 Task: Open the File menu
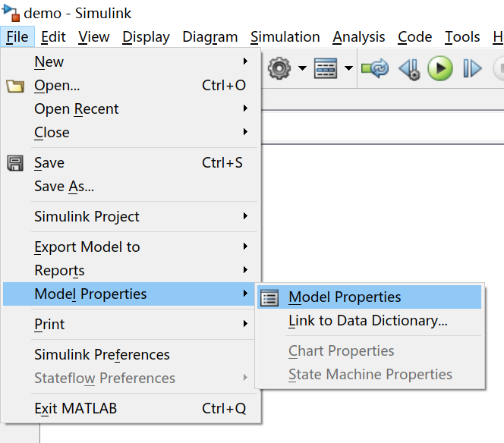(17, 36)
